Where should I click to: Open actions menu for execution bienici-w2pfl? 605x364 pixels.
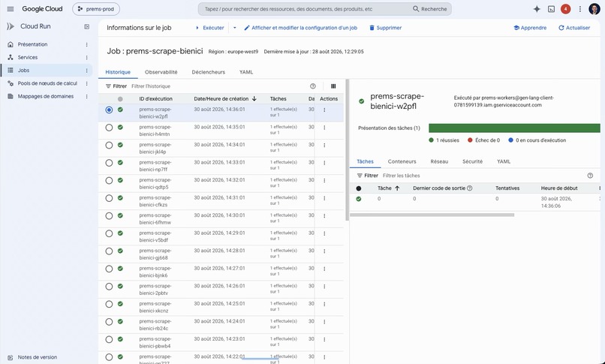tap(324, 110)
